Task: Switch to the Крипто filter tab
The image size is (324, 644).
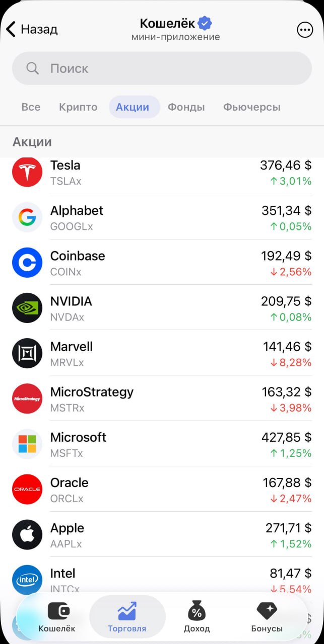Action: tap(78, 107)
